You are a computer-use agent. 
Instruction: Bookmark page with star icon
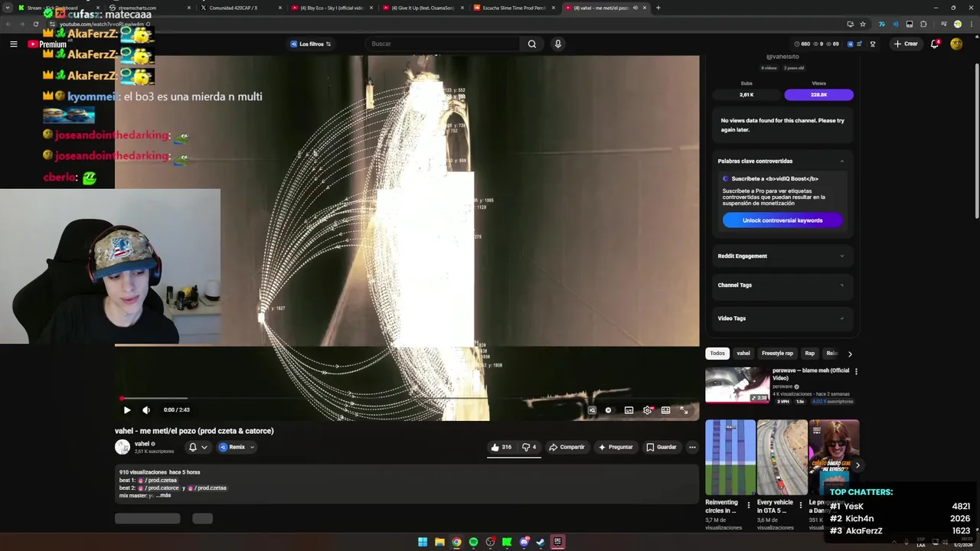click(x=863, y=24)
